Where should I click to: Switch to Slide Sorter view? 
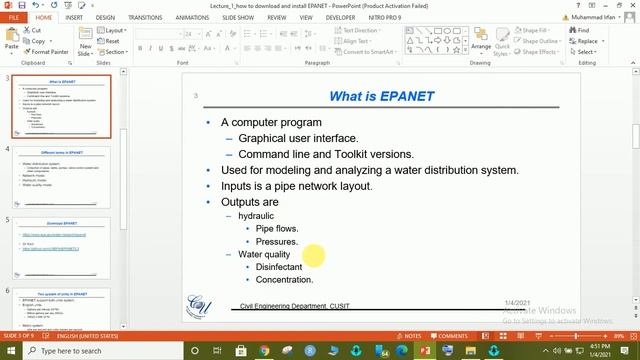pos(503,336)
